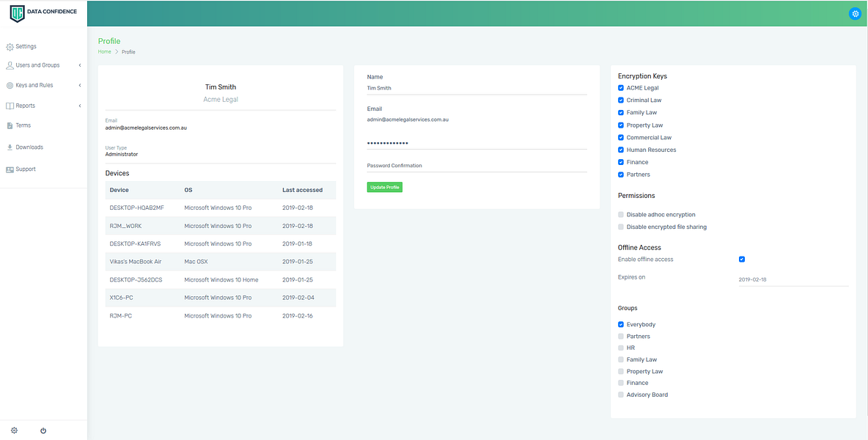Select the DESKTOP-KA1FRVS device row

tap(221, 243)
